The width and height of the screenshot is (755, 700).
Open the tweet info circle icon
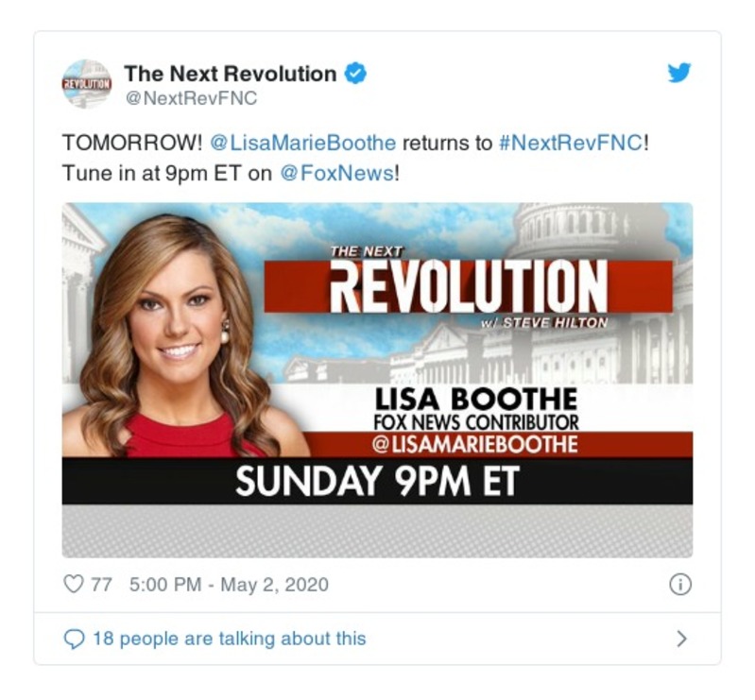(680, 585)
